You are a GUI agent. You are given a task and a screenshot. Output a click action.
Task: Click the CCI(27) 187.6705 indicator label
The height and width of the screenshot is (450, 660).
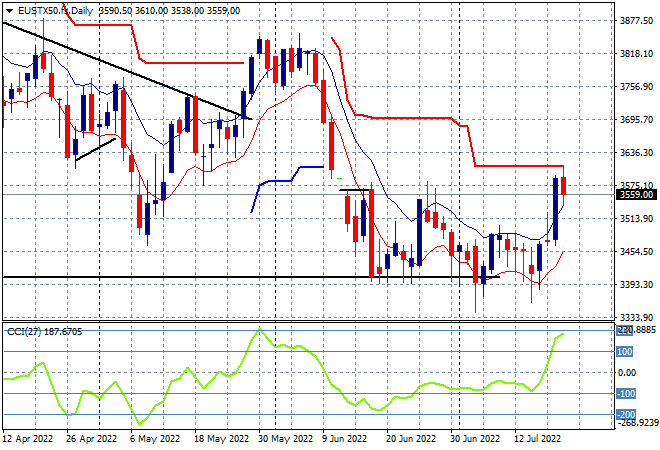(x=44, y=332)
